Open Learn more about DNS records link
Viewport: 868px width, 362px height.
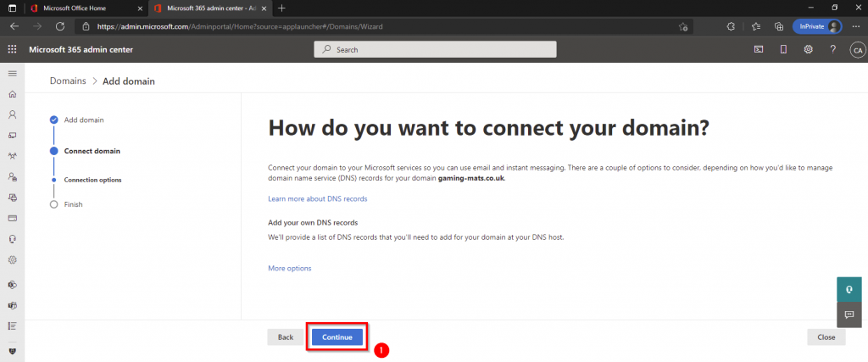(317, 198)
